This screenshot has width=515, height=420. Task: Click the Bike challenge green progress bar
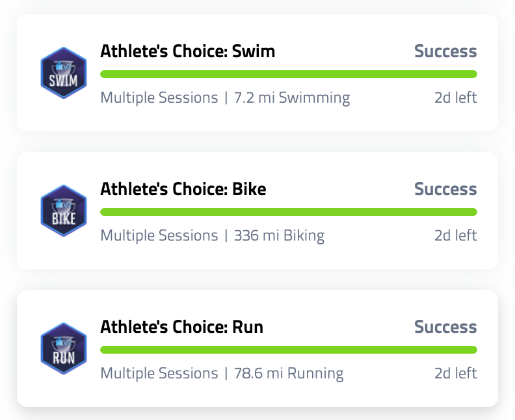[x=288, y=212]
